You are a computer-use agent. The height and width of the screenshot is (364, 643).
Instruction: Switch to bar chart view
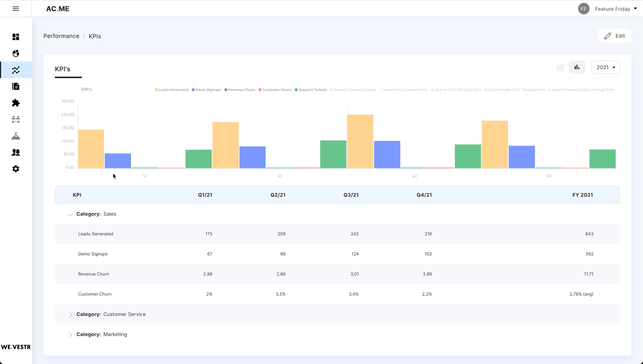(577, 67)
